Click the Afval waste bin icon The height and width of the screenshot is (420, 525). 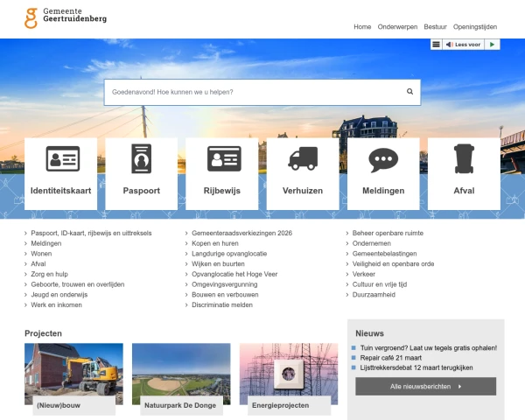point(464,159)
